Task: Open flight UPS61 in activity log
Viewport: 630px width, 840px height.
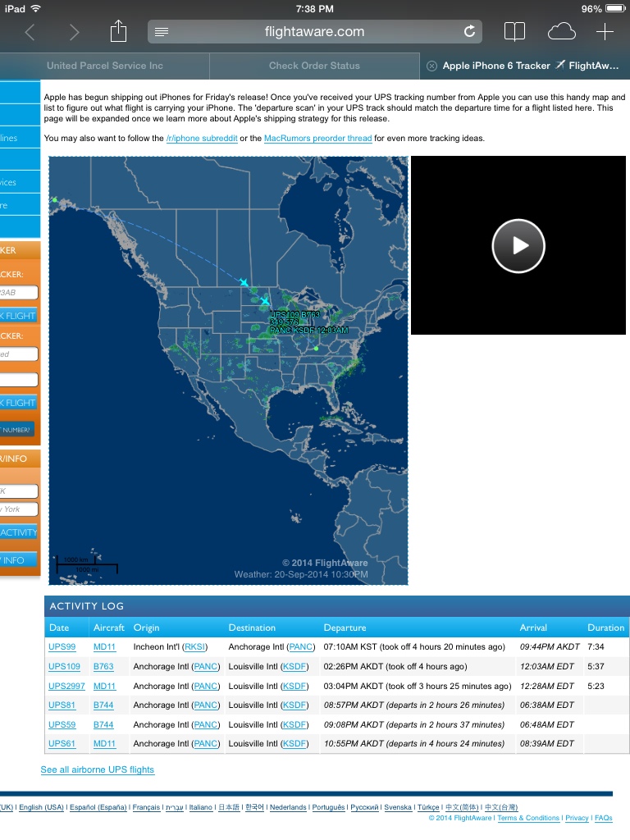Action: click(x=62, y=743)
